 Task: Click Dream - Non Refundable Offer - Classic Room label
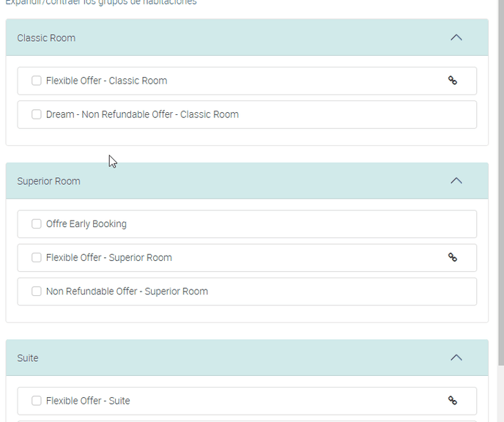142,114
